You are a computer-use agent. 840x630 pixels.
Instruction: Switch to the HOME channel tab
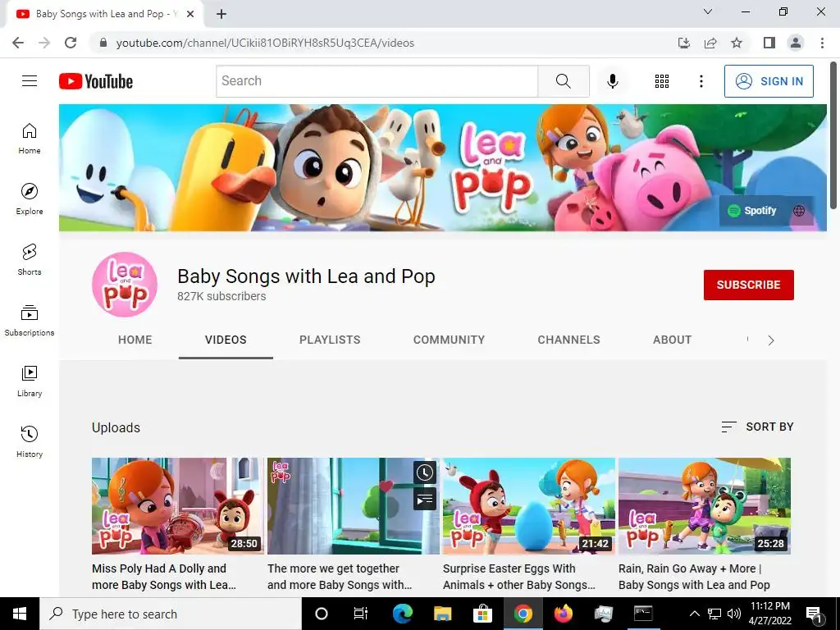pyautogui.click(x=135, y=340)
